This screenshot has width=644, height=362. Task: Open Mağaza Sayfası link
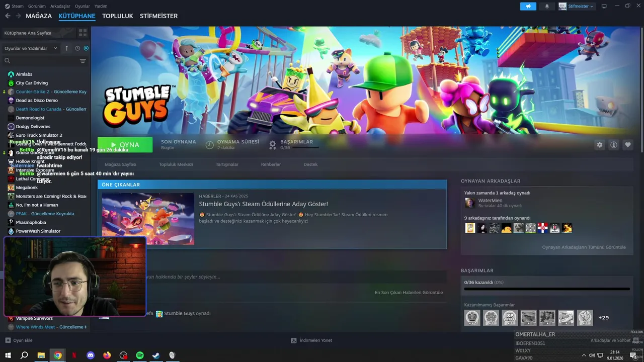120,164
